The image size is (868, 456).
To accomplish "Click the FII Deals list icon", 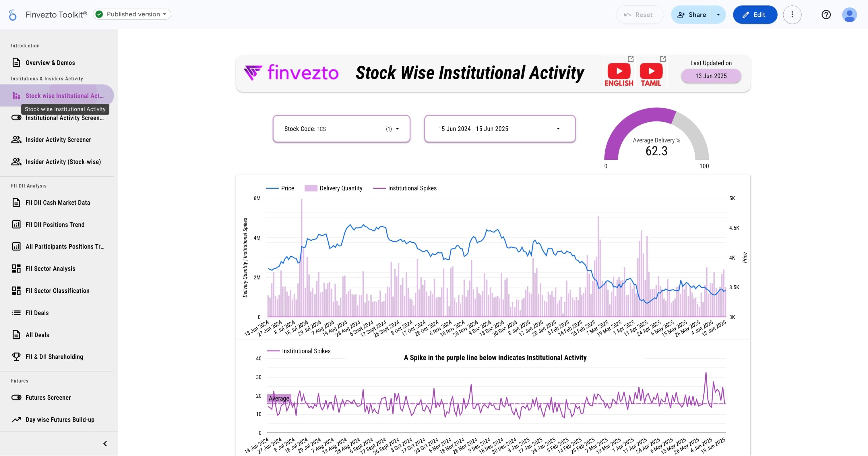I will point(16,313).
